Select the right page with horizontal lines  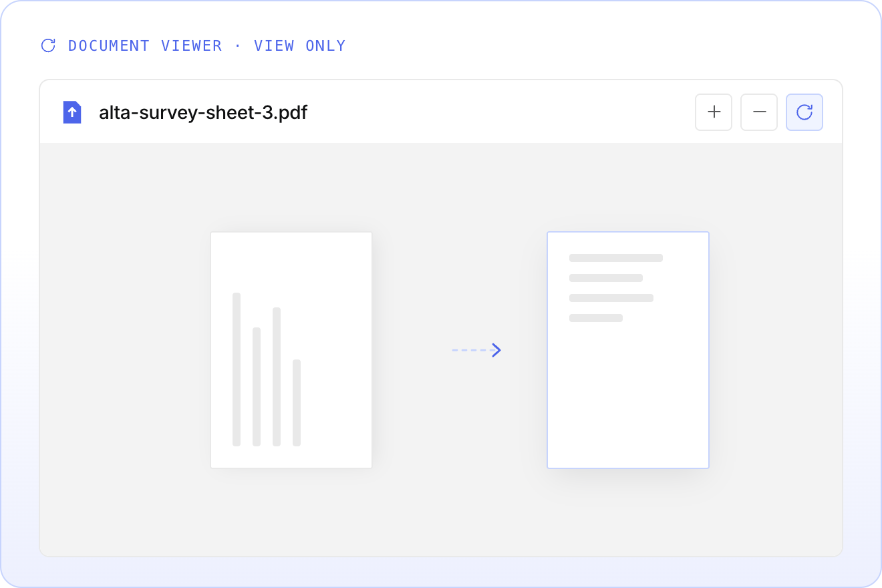(628, 350)
